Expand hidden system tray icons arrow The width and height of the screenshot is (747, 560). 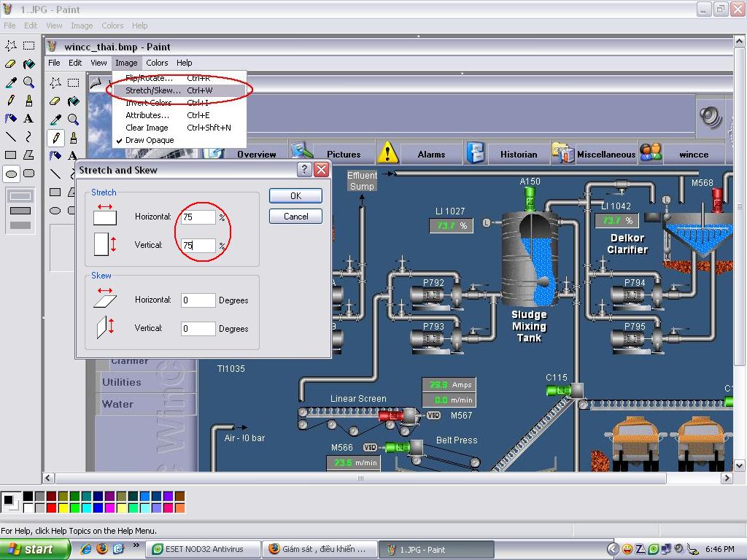tap(613, 549)
